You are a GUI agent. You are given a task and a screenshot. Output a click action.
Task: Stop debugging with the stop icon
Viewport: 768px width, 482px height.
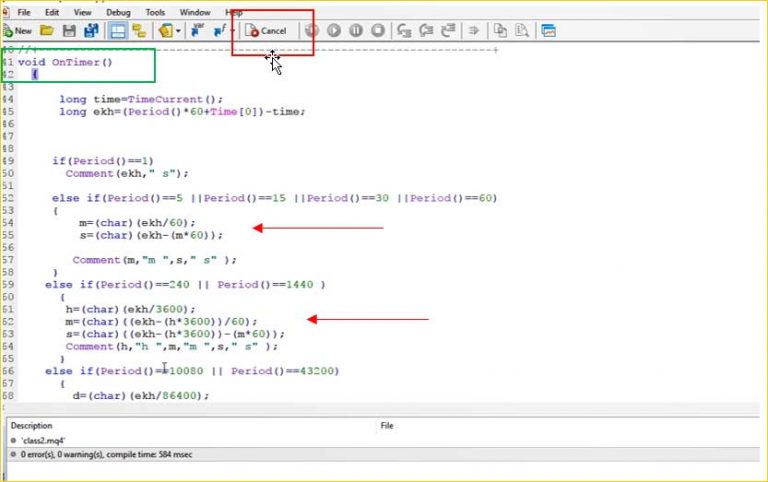pos(378,31)
